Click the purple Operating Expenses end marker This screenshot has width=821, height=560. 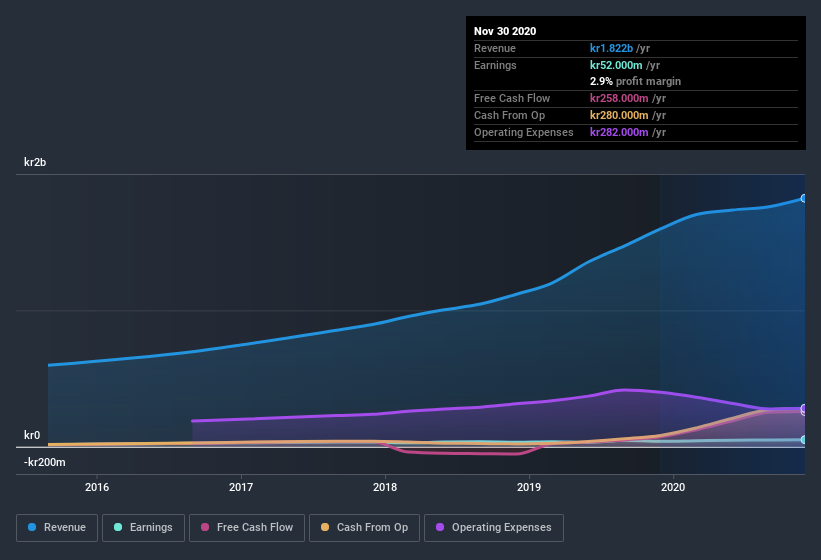[804, 408]
